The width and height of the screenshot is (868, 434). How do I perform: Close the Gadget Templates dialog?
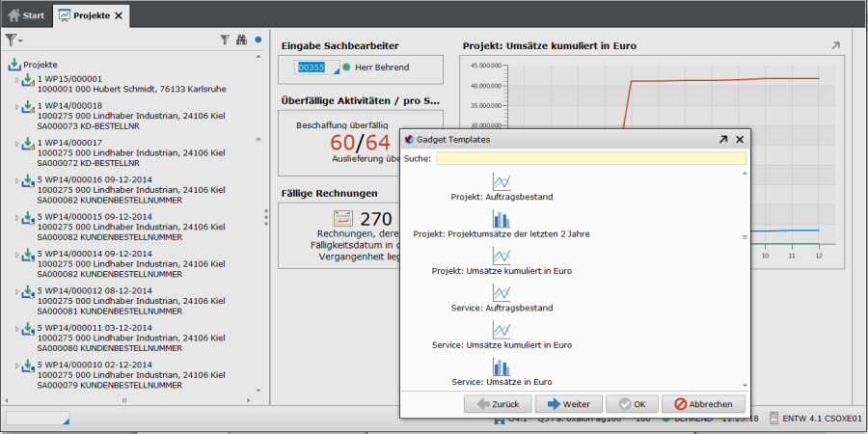740,140
